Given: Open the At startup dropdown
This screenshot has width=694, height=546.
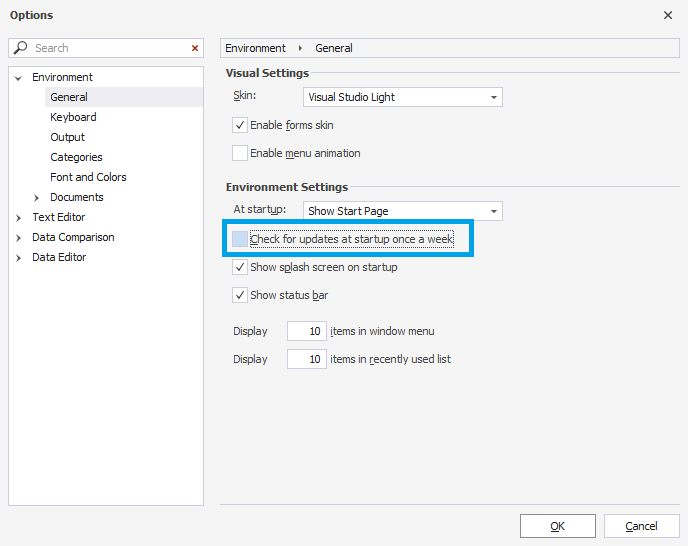Looking at the screenshot, I should pos(403,211).
